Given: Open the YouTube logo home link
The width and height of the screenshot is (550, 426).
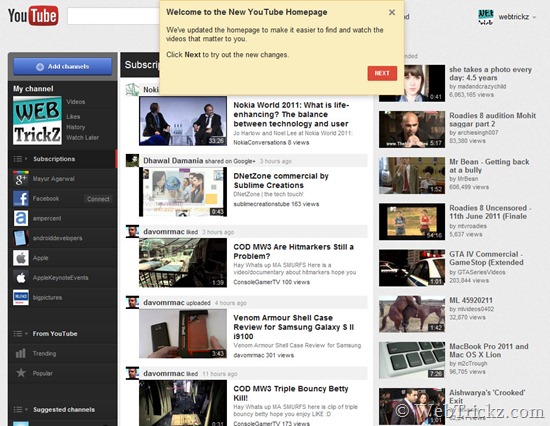Looking at the screenshot, I should (33, 16).
